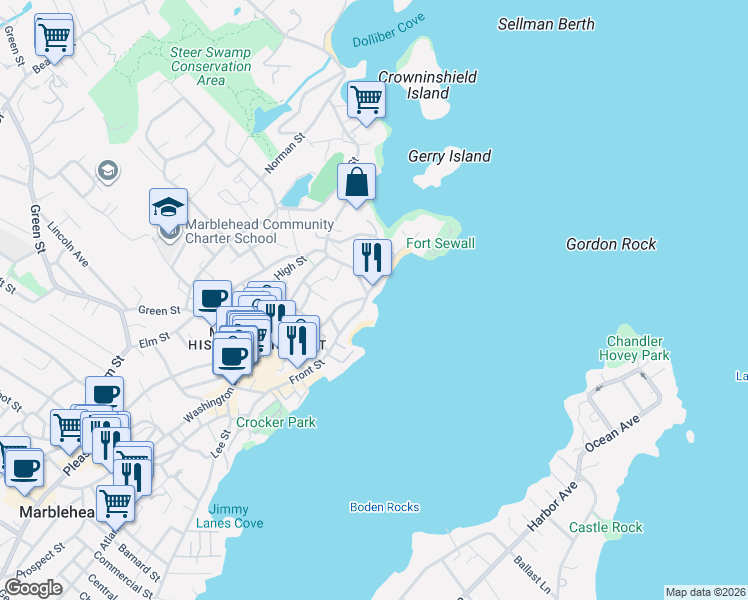Open the graduation cap marker at the Charter School
748x600 pixels.
[x=168, y=207]
